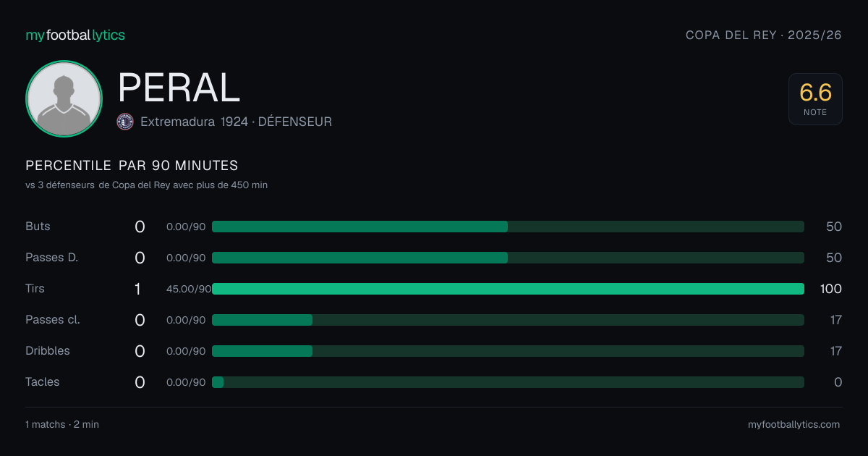Click the Tirs full percentile bar

click(x=508, y=289)
